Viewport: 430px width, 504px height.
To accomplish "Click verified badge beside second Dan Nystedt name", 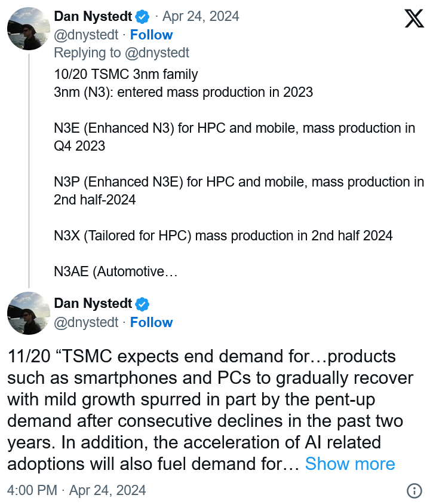I will pyautogui.click(x=142, y=304).
